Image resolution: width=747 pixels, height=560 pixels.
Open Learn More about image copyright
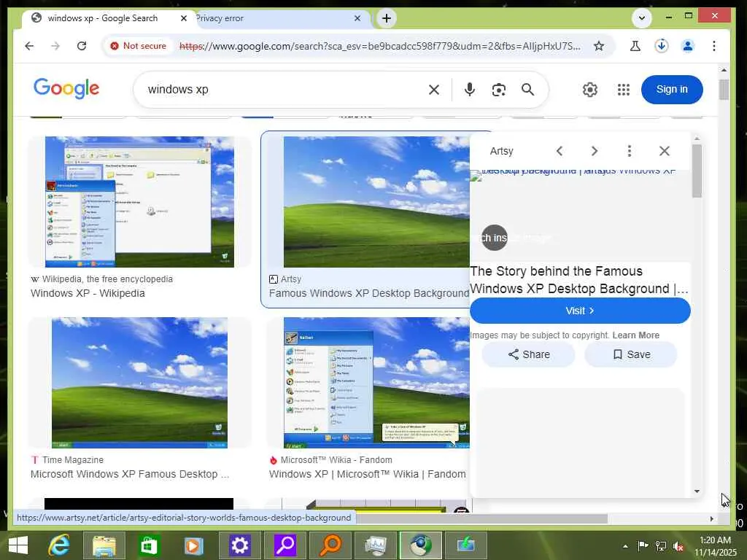pyautogui.click(x=635, y=335)
